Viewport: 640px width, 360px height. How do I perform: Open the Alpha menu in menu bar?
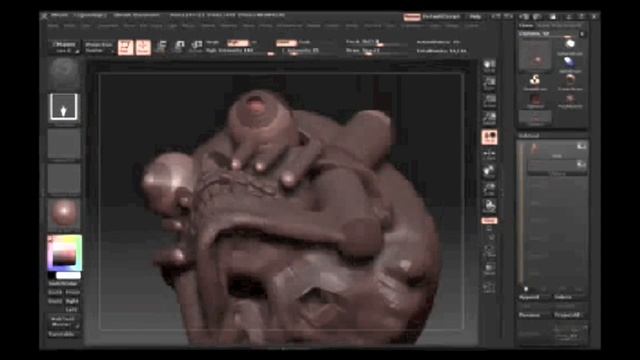click(53, 25)
